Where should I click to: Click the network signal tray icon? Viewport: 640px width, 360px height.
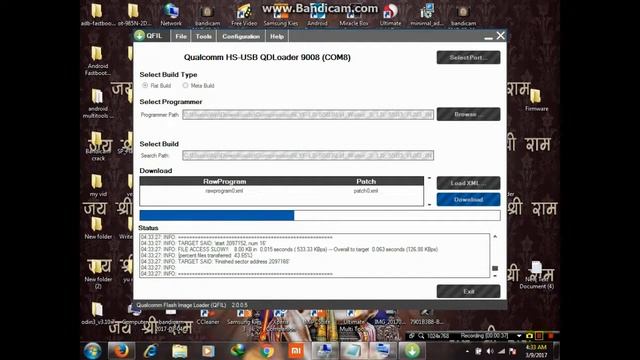(501, 351)
